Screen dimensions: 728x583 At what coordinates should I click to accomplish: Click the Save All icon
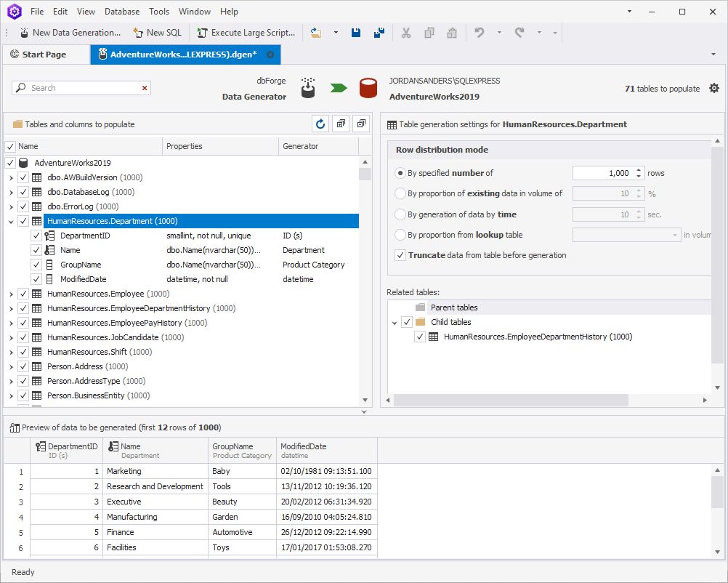pyautogui.click(x=379, y=33)
